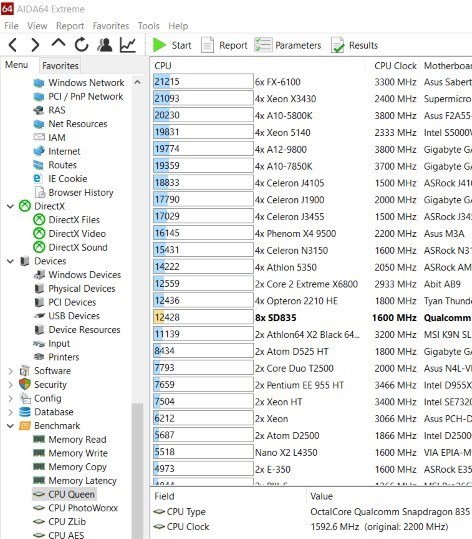Expand the Config tree node
Screen dimensions: 472x539
click(x=11, y=398)
